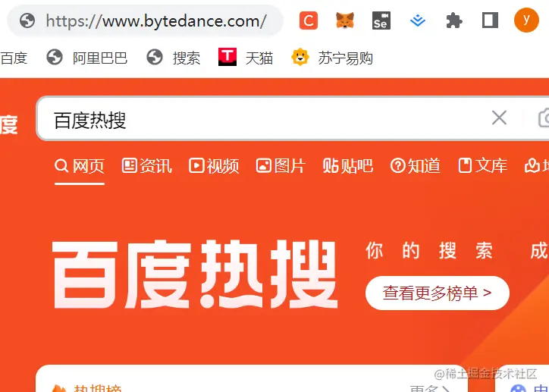Click the globe icon beside 阿里巴巴
The width and height of the screenshot is (549, 392).
(55, 57)
